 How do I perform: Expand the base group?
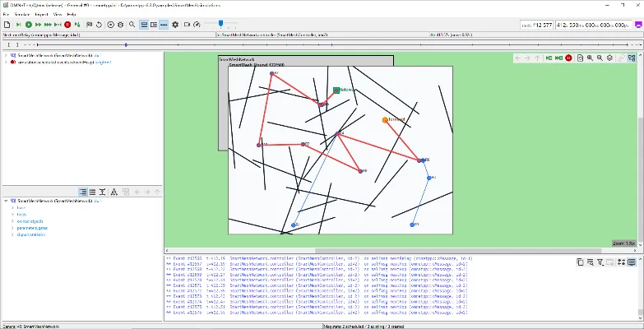12,208
